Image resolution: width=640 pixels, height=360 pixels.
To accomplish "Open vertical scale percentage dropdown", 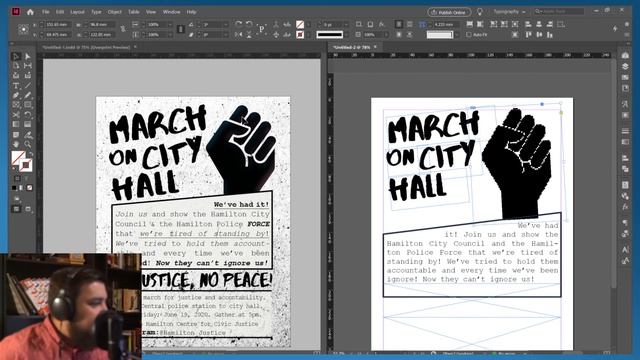I will (x=170, y=35).
